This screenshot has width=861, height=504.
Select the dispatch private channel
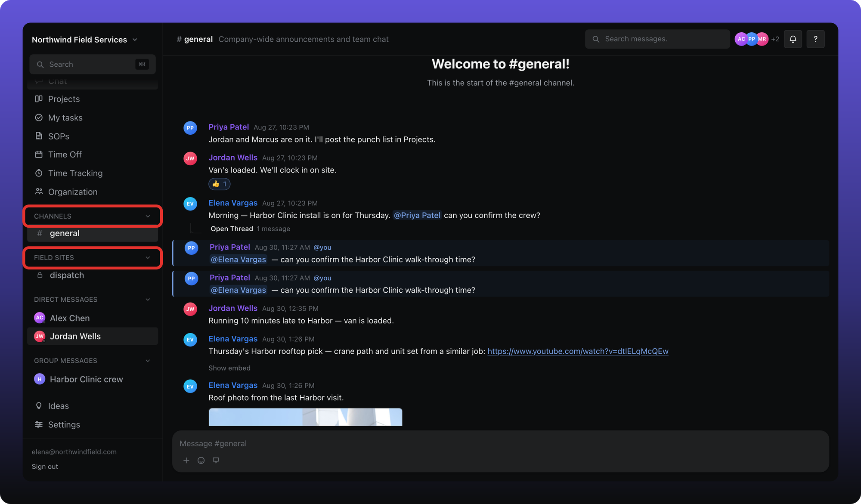[x=93, y=275]
